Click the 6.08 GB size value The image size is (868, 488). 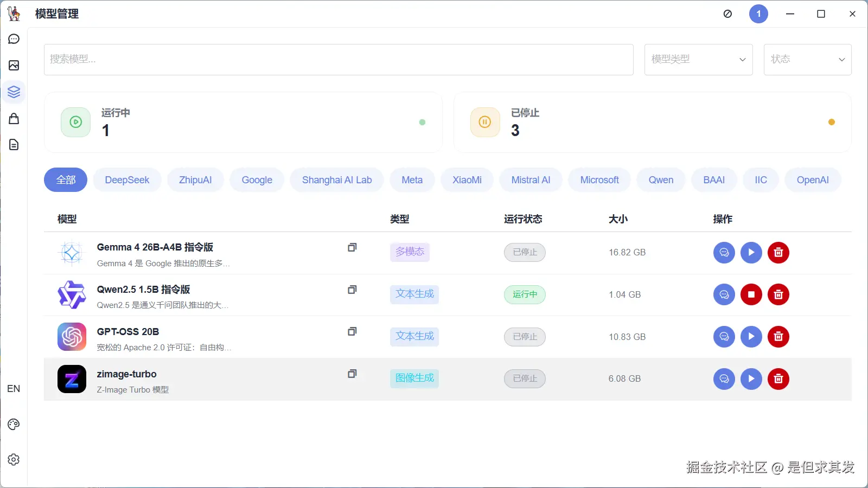(624, 378)
